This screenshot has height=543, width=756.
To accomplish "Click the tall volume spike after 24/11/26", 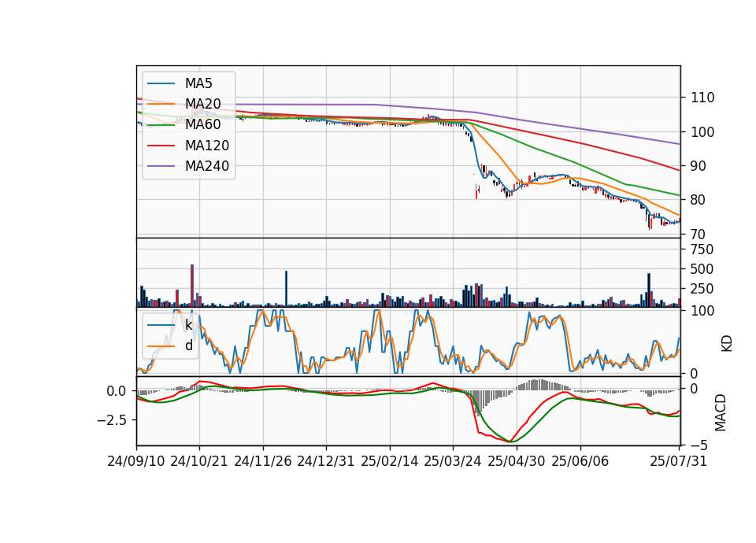I will [286, 289].
